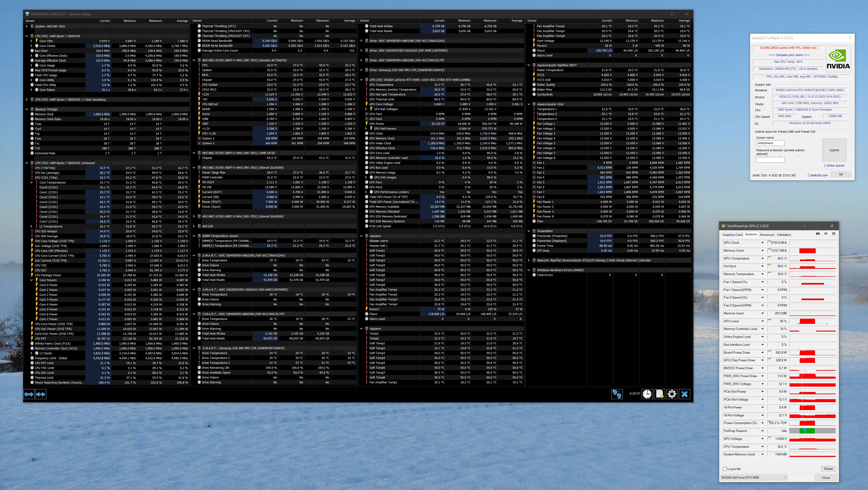
Task: Click the GPU-Z refresh icon
Action: 825,234
